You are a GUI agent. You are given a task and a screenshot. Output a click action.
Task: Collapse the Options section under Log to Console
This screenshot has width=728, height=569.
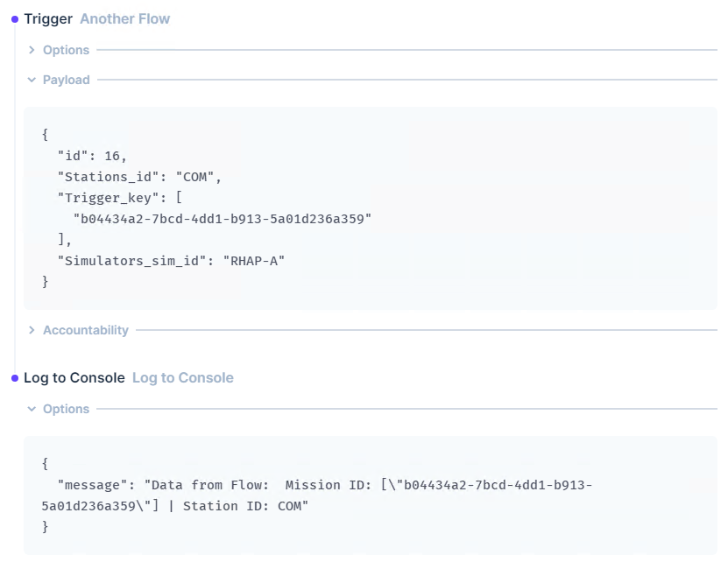[x=32, y=410]
